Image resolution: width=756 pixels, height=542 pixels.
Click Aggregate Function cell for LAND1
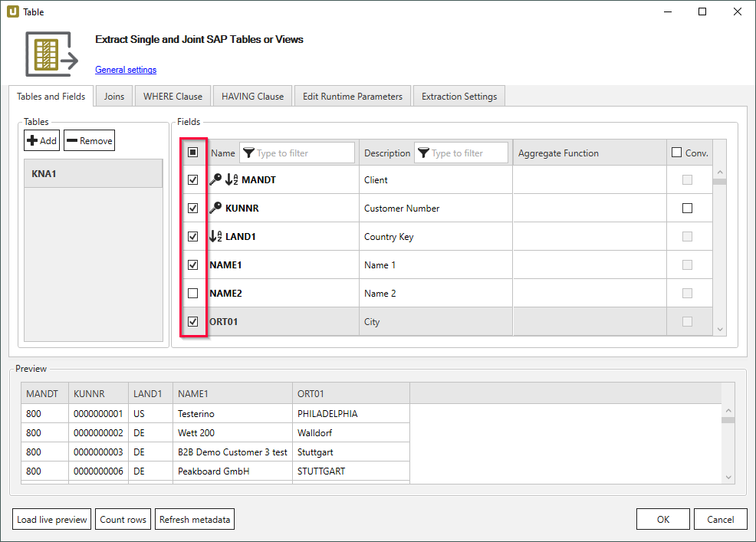click(590, 236)
